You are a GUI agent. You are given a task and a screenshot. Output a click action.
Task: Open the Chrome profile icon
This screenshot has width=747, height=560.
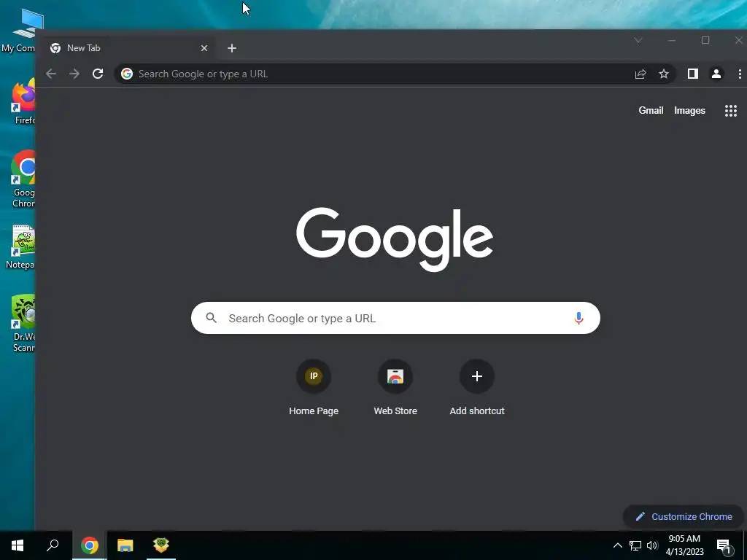[716, 74]
